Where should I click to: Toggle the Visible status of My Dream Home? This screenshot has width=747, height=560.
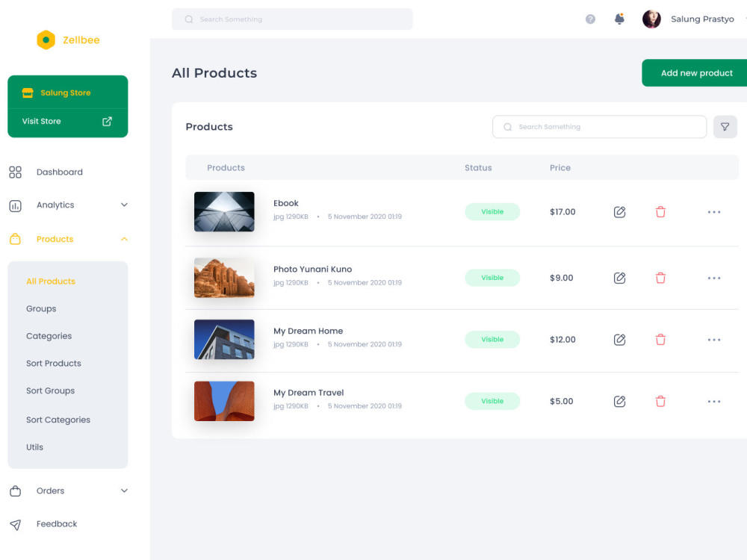[492, 340]
